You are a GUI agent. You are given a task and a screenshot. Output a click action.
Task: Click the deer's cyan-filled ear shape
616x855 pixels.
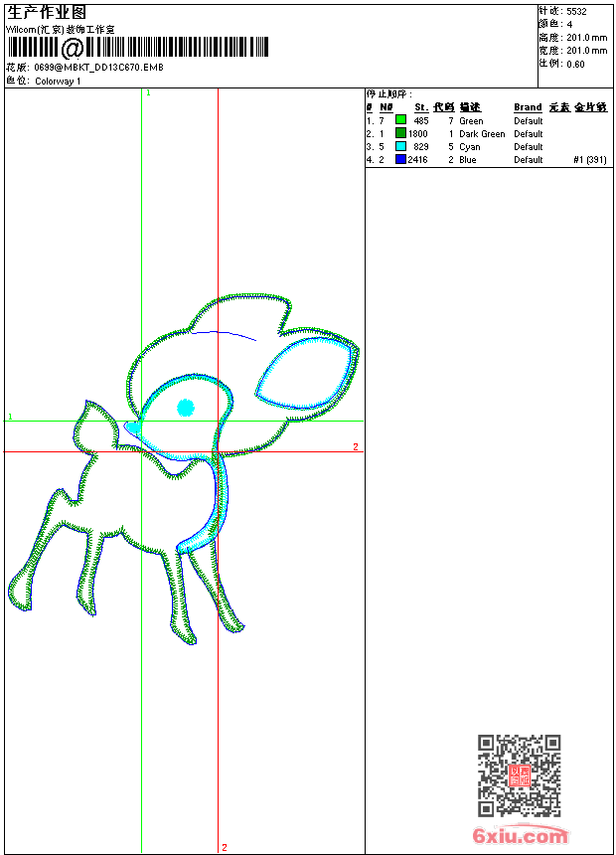coord(305,373)
